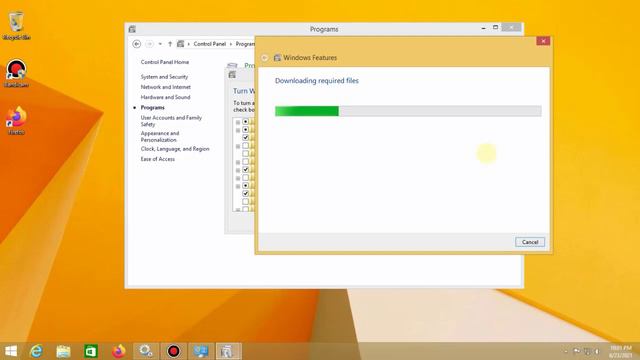
Task: Open Ease of Access category
Action: tap(158, 159)
